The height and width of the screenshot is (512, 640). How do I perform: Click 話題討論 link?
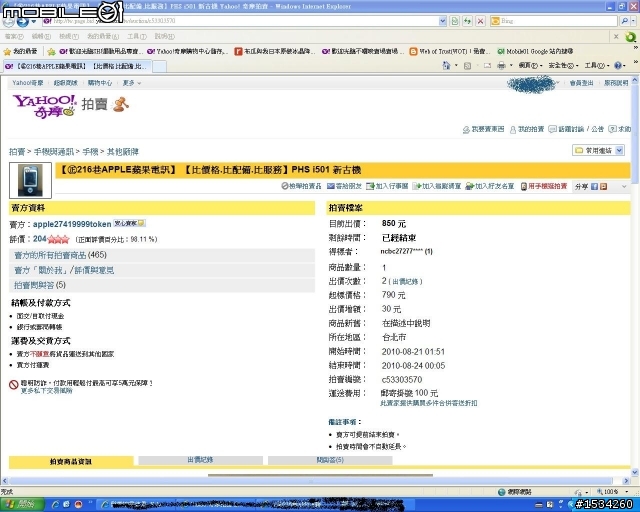pyautogui.click(x=566, y=129)
